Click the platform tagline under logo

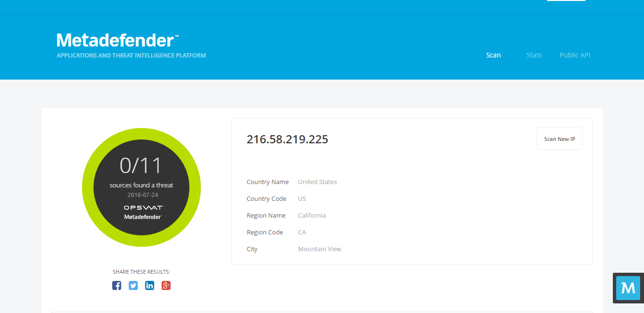pyautogui.click(x=131, y=56)
